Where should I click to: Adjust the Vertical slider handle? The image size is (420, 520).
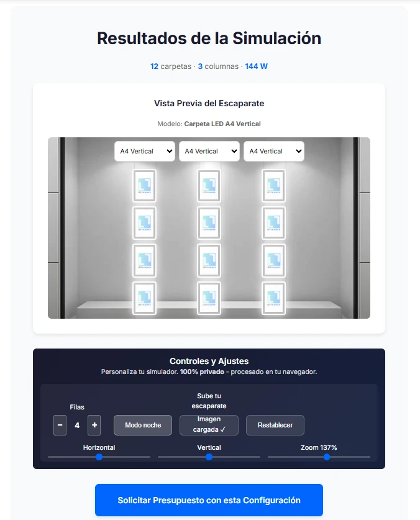(x=209, y=457)
